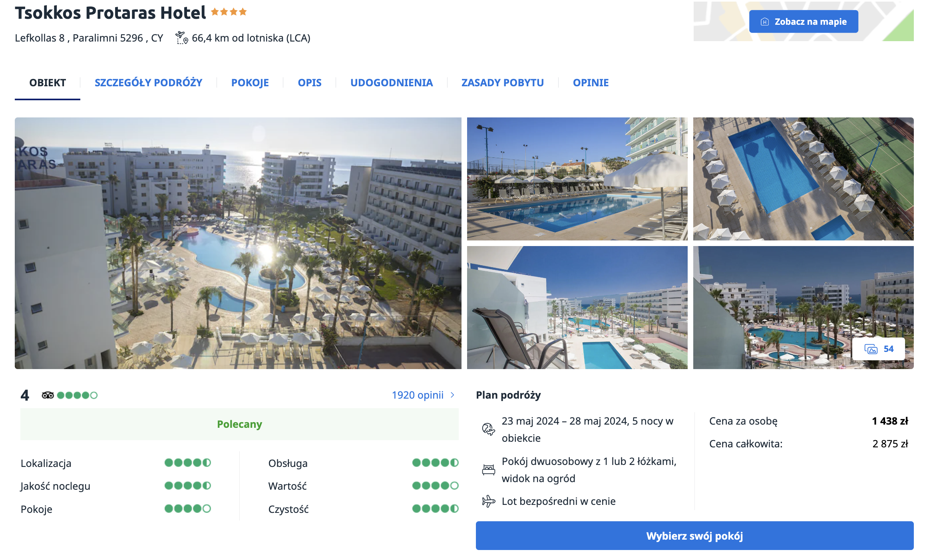Click the TripAdvisor owl logo
Screen dimensions: 939x560
[x=48, y=395]
